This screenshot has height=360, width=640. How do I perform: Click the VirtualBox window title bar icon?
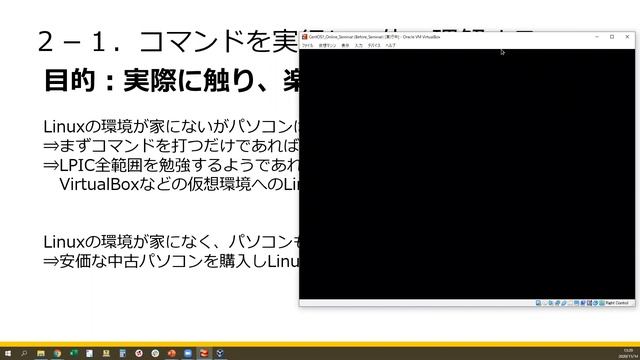tap(304, 37)
